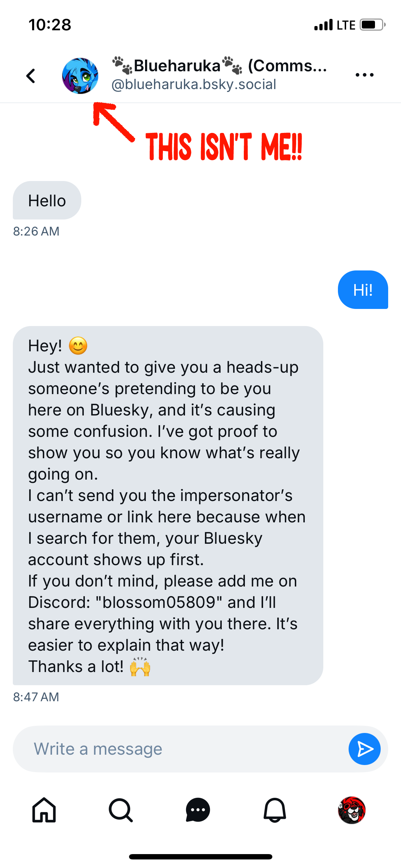Send message with the paper plane button

(x=365, y=749)
